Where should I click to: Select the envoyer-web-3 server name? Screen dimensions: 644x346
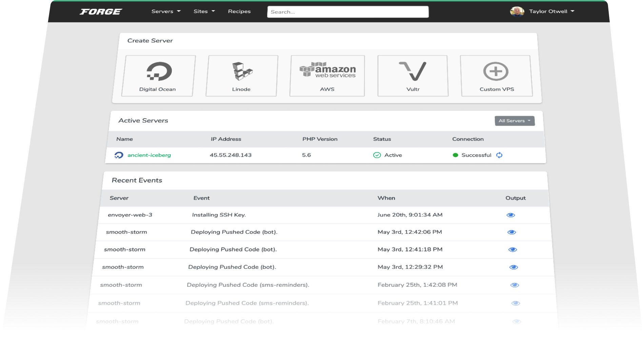130,215
